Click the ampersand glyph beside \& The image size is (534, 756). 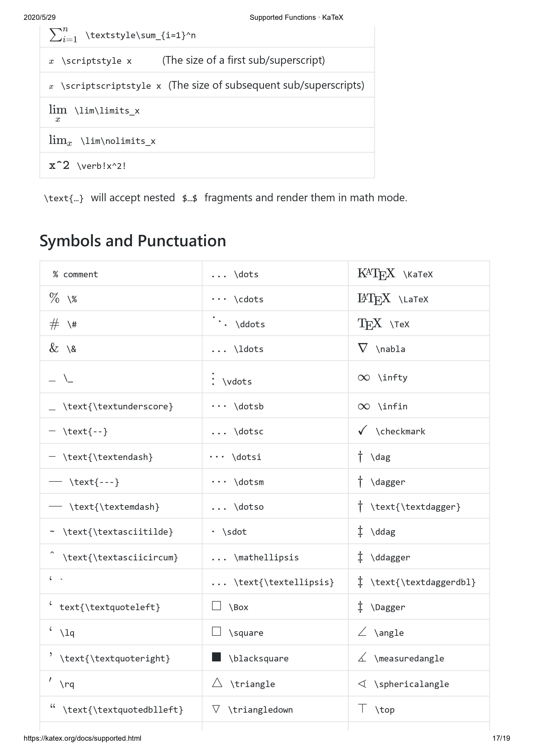click(54, 348)
